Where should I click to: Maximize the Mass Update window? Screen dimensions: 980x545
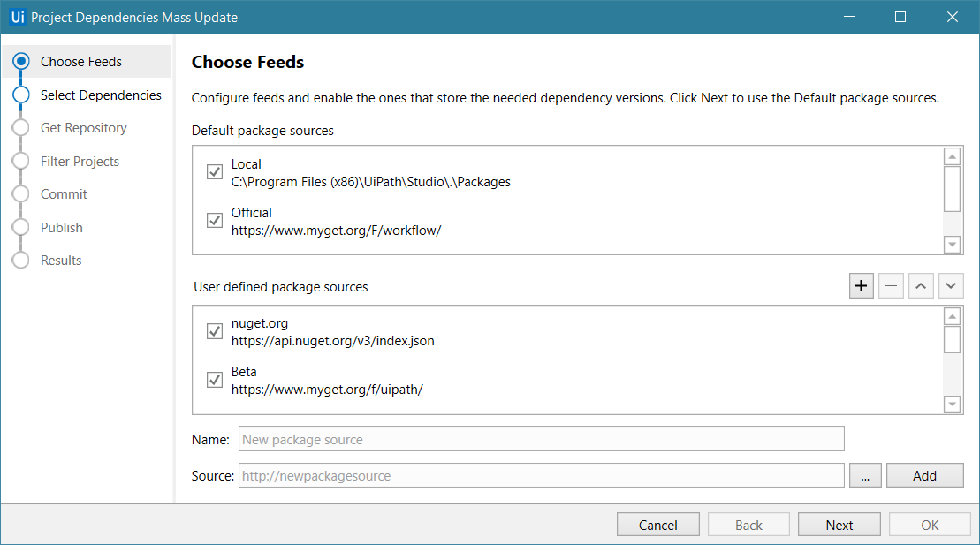[900, 17]
